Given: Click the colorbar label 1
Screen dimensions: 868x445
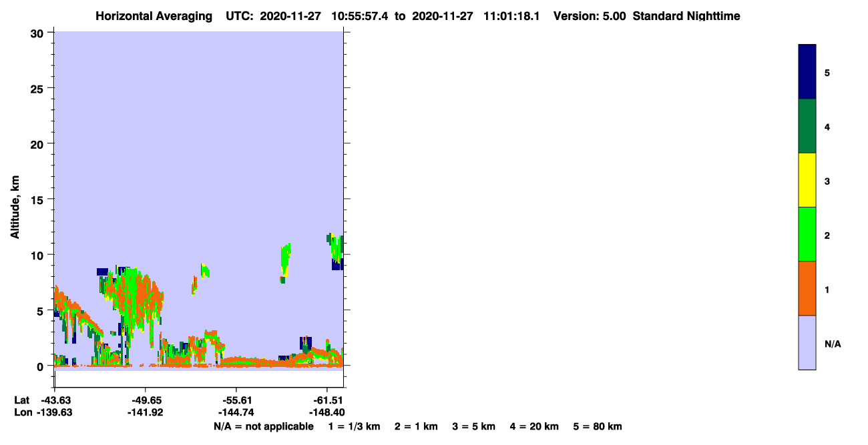Looking at the screenshot, I should [x=827, y=290].
